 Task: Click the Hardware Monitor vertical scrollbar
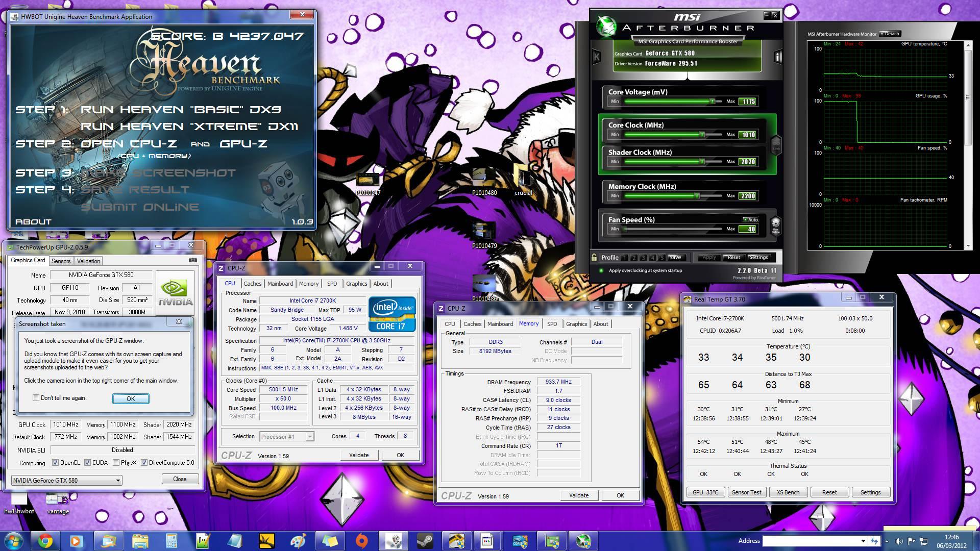(x=967, y=145)
